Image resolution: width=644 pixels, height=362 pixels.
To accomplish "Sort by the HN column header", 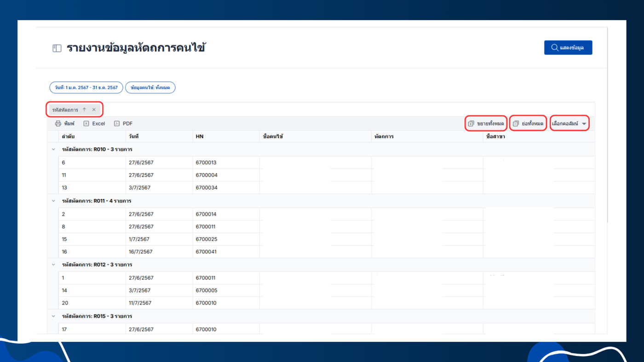I will pyautogui.click(x=226, y=137).
